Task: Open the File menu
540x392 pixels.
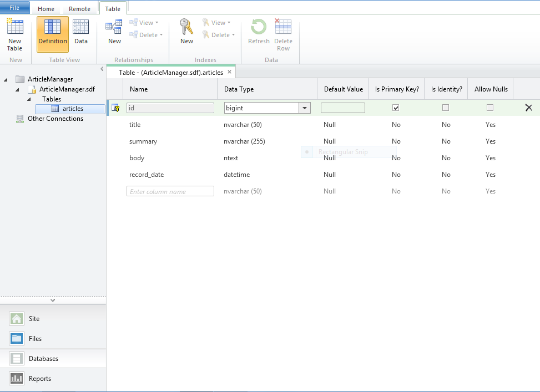Action: tap(14, 8)
